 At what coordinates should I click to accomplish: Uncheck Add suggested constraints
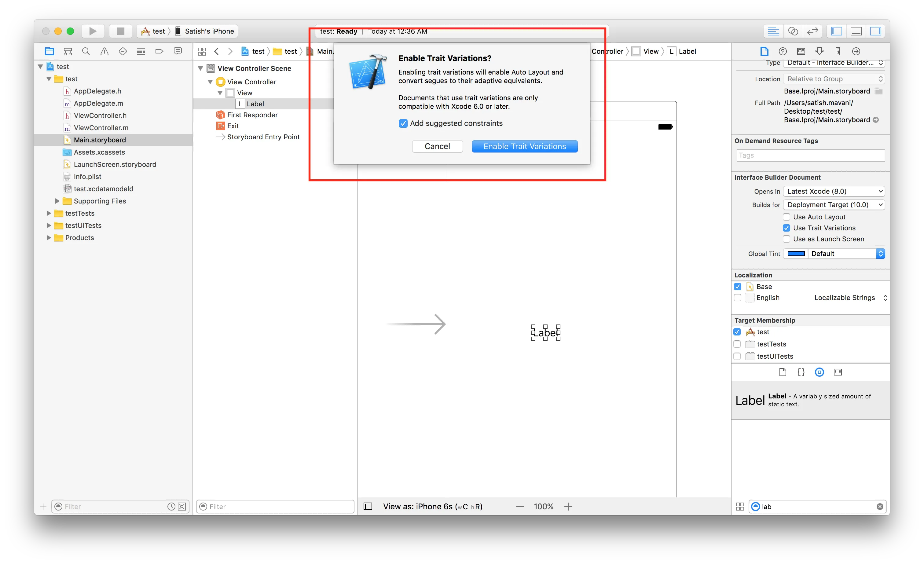point(403,123)
